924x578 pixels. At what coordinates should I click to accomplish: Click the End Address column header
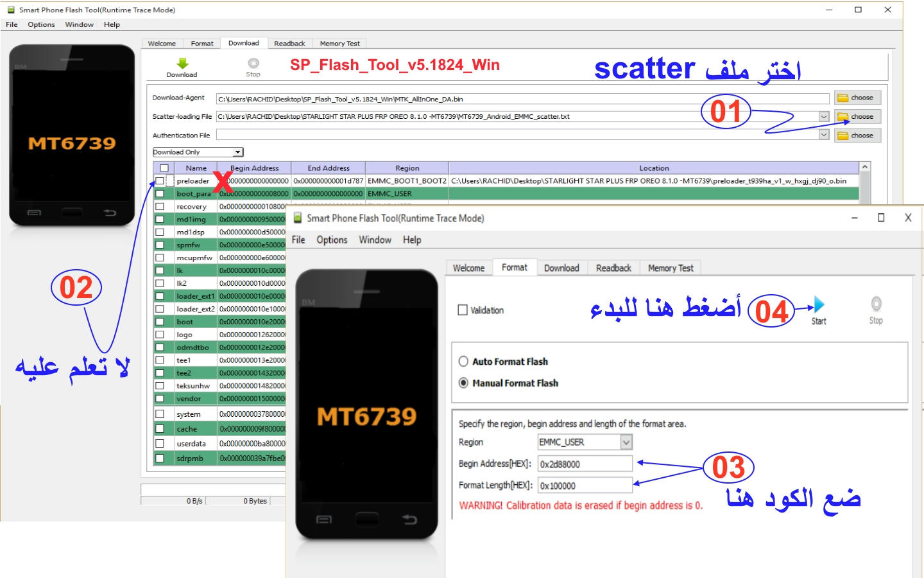tap(329, 168)
